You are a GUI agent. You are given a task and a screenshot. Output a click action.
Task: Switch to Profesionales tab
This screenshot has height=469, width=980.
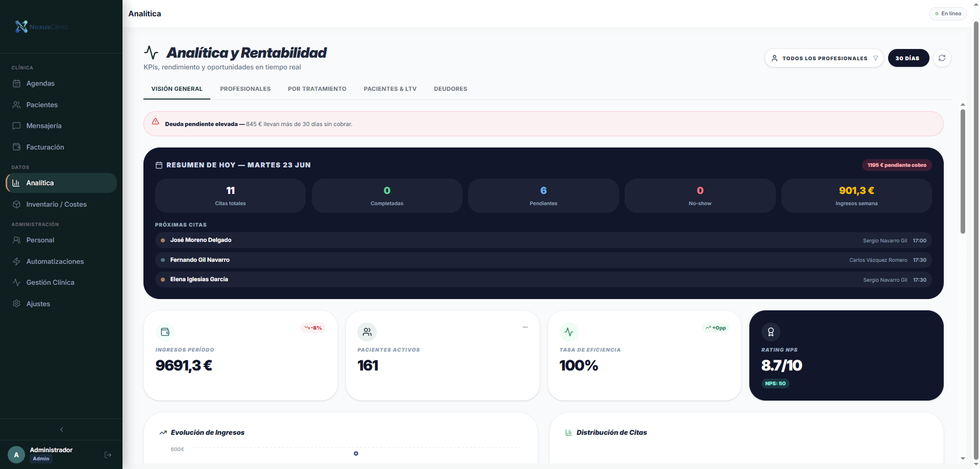pyautogui.click(x=246, y=89)
